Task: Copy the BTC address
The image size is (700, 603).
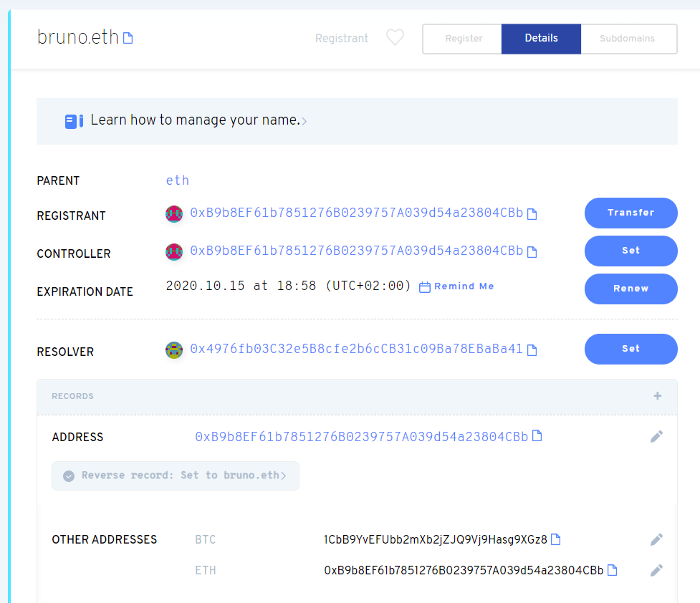Action: point(556,539)
